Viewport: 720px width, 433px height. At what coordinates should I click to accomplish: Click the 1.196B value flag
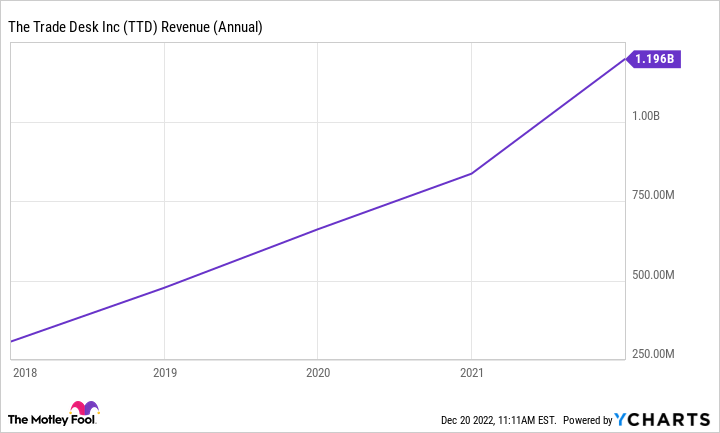pyautogui.click(x=653, y=59)
